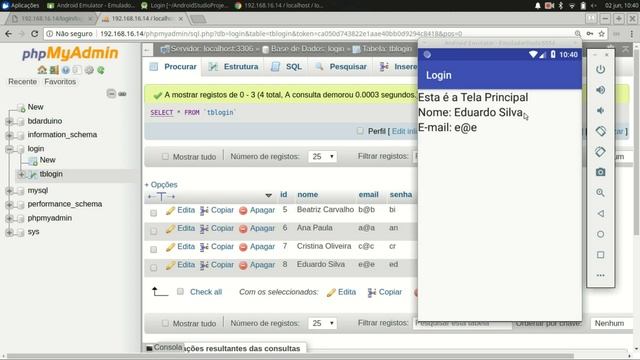The image size is (640, 360).
Task: Open navigation settings gear icon in sidebar
Action: coord(89,70)
